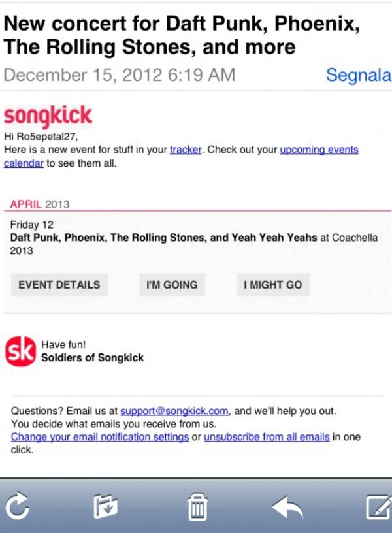Click the red sk logo
Viewport: 392px width, 533px height.
pyautogui.click(x=20, y=351)
